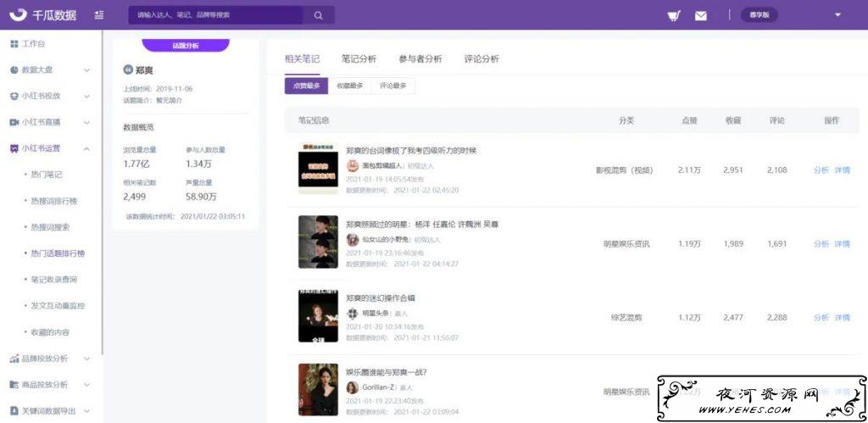Click the 工作台 grid icon
Image resolution: width=868 pixels, height=423 pixels.
pyautogui.click(x=14, y=44)
